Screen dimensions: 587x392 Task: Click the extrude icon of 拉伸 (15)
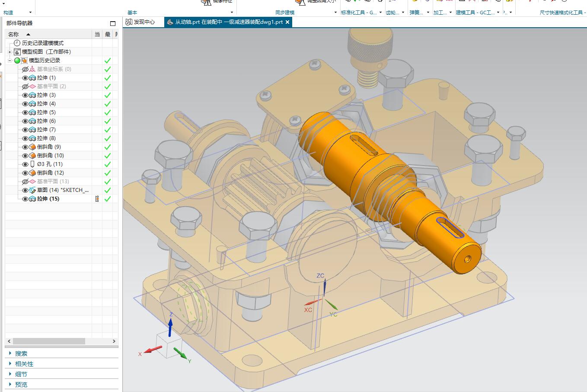(x=32, y=199)
